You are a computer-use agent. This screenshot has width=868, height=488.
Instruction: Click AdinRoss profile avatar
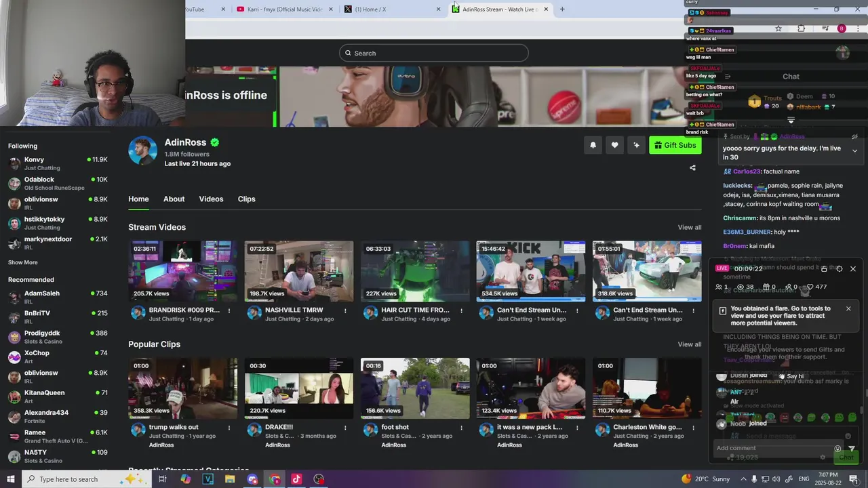tap(142, 150)
